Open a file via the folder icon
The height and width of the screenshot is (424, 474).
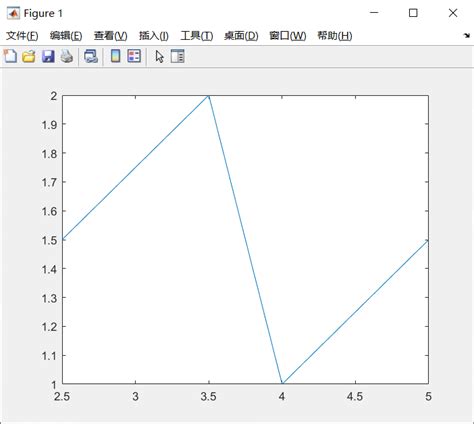[x=29, y=56]
